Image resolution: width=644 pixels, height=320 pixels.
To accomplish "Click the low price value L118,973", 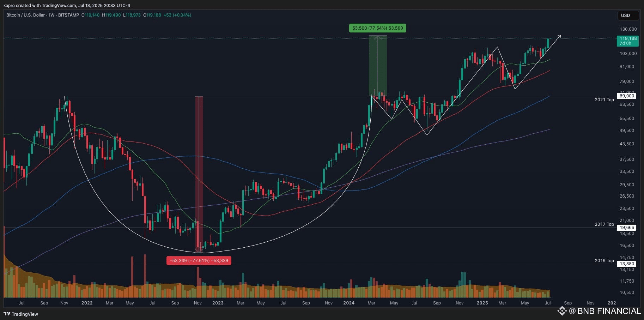I will click(x=132, y=15).
